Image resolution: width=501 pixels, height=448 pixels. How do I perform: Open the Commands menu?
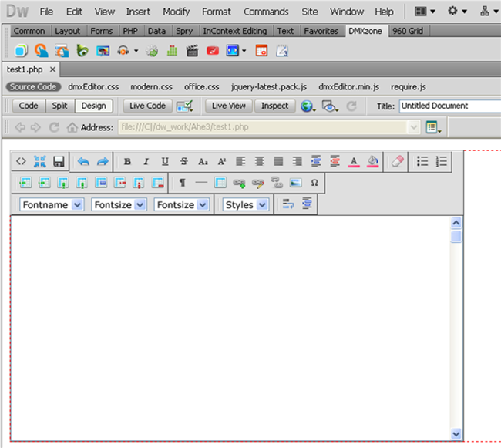pos(266,12)
